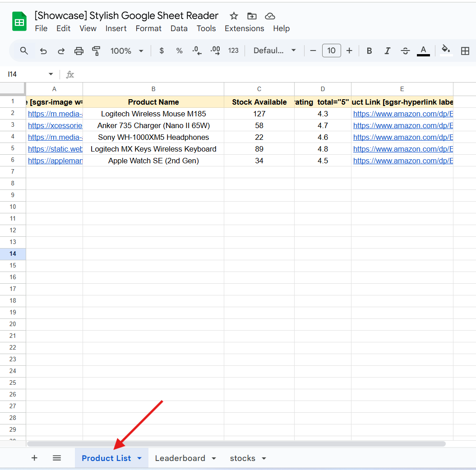Open the https://appleman link in column A

[55, 161]
